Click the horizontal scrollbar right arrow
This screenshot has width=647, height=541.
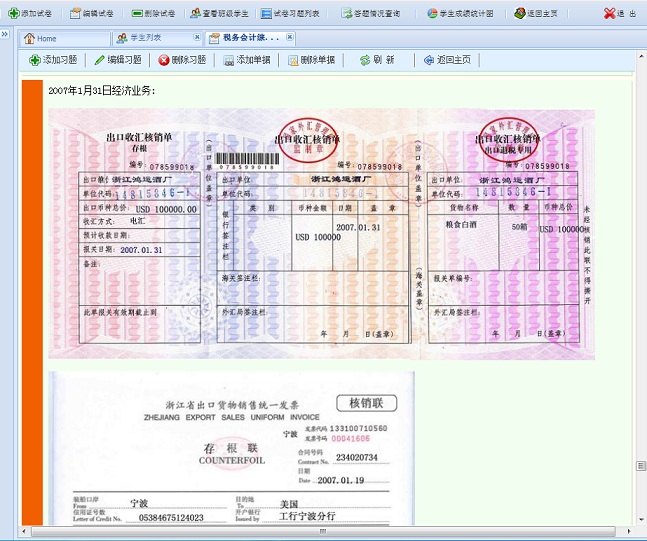point(629,531)
